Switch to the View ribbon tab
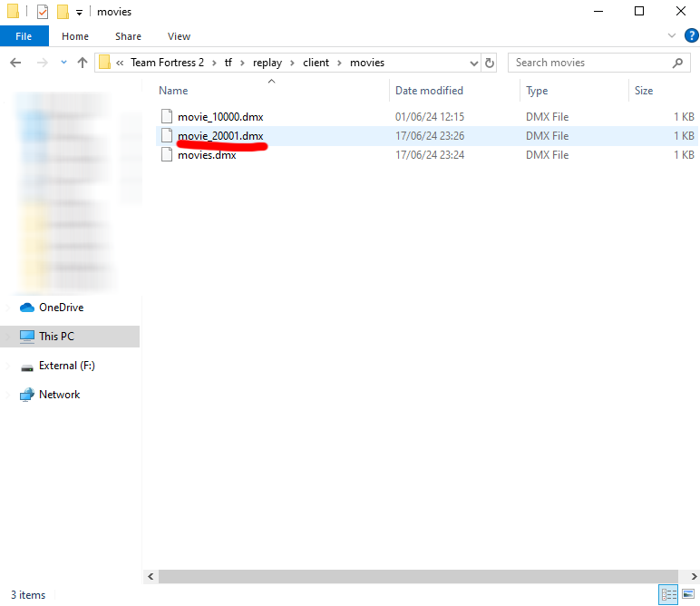This screenshot has height=606, width=700. point(179,36)
